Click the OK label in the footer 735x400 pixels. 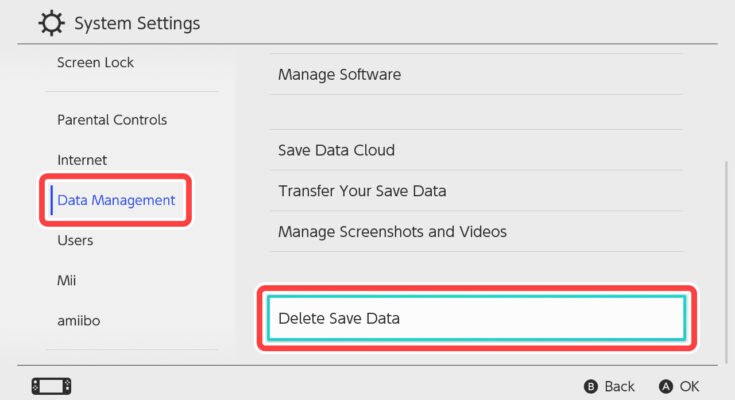[689, 386]
